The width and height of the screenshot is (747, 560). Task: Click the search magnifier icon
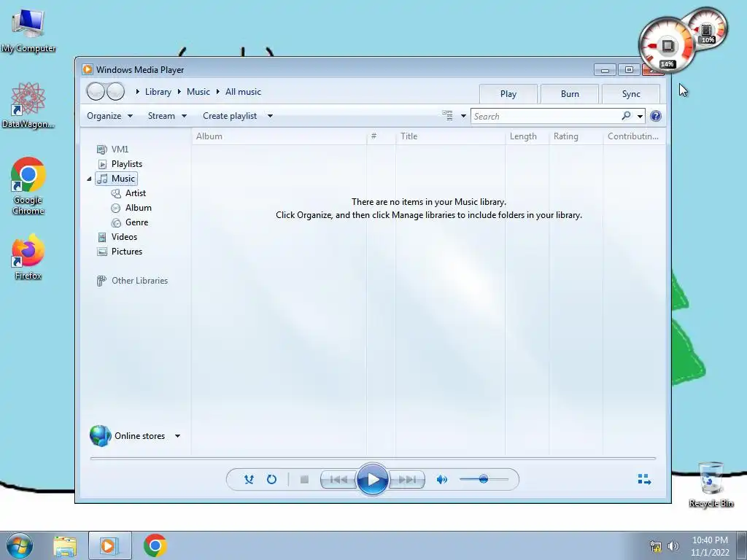[626, 116]
